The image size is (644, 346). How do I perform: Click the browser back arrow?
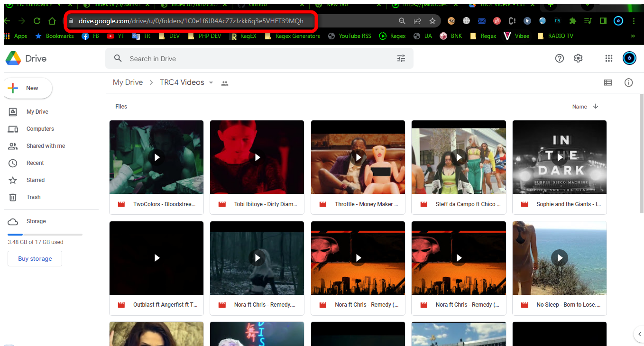[x=7, y=21]
